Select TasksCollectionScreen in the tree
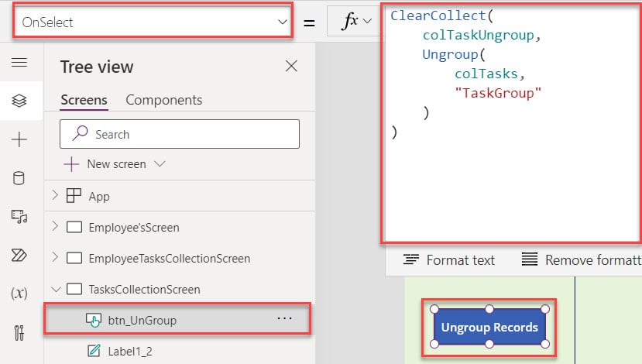This screenshot has width=642, height=364. (145, 290)
